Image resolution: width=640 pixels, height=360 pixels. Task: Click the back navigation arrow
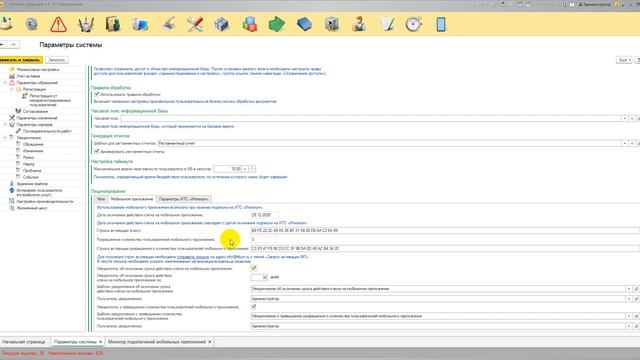2,44
